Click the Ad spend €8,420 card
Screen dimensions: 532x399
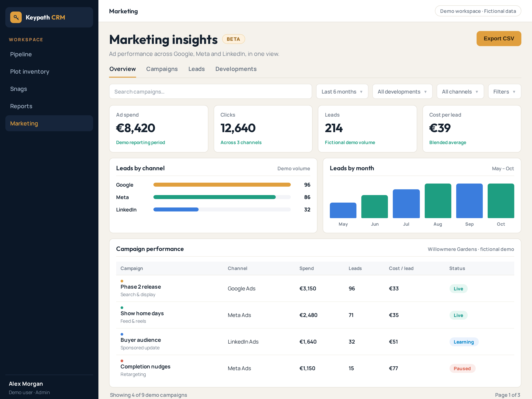[x=158, y=129]
